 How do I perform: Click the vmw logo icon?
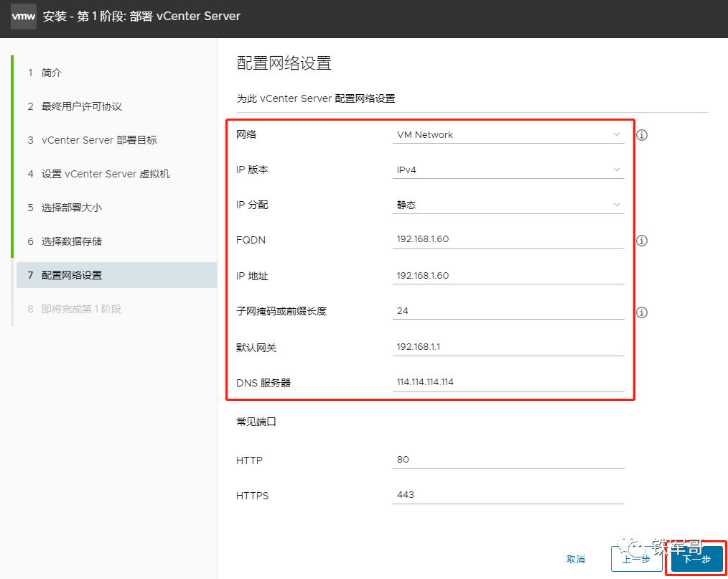[x=24, y=17]
